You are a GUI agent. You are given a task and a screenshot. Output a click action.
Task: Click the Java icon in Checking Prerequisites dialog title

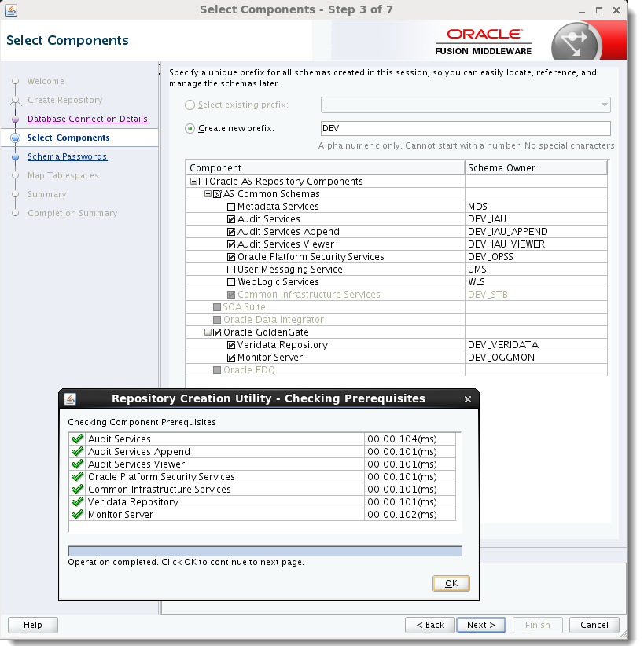coord(70,398)
